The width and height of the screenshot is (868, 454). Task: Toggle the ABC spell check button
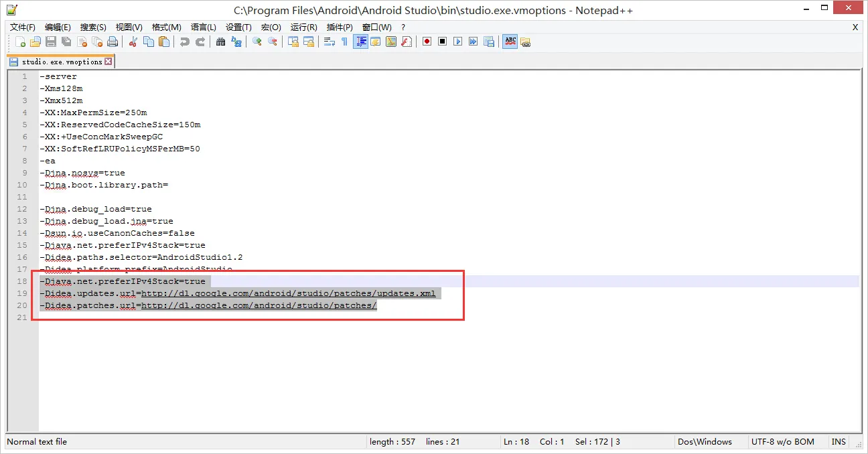(510, 42)
